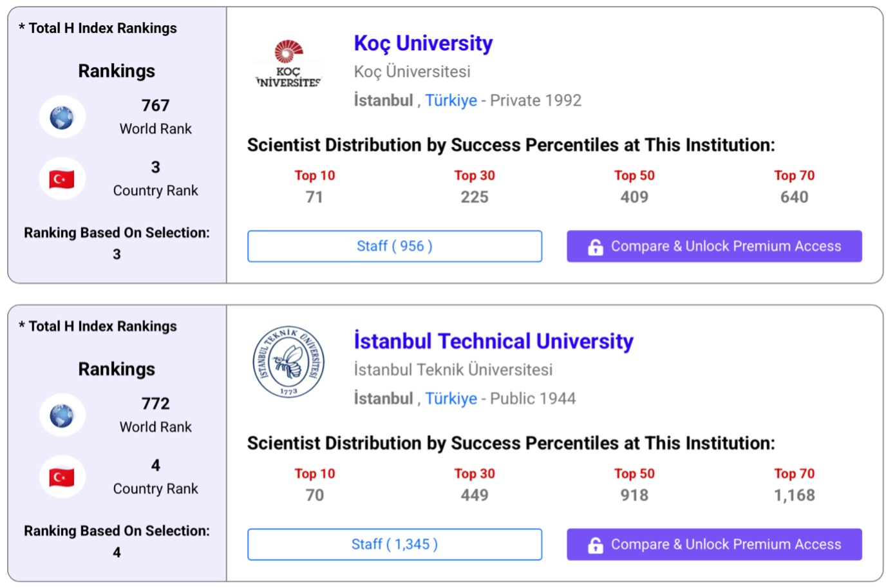Open the İstanbul Technical University title link
Viewport: 895px width, 588px height.
(x=493, y=341)
